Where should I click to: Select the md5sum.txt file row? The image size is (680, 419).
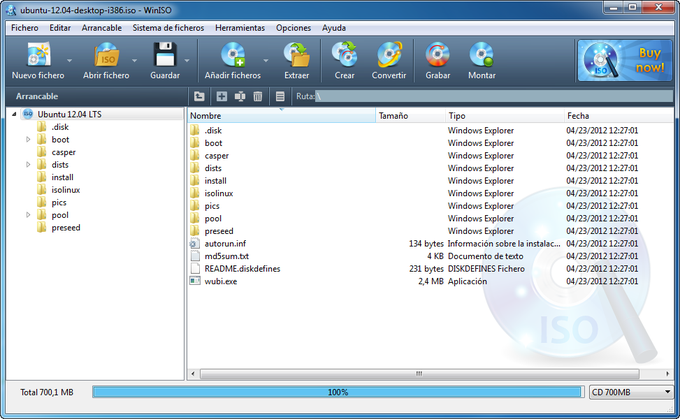pos(430,256)
